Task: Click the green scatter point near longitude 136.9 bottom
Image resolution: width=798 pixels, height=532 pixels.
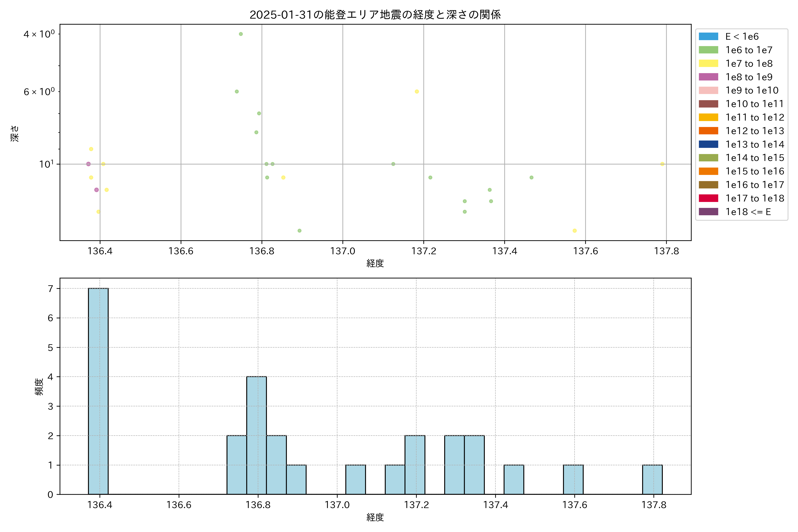Action: pyautogui.click(x=300, y=231)
